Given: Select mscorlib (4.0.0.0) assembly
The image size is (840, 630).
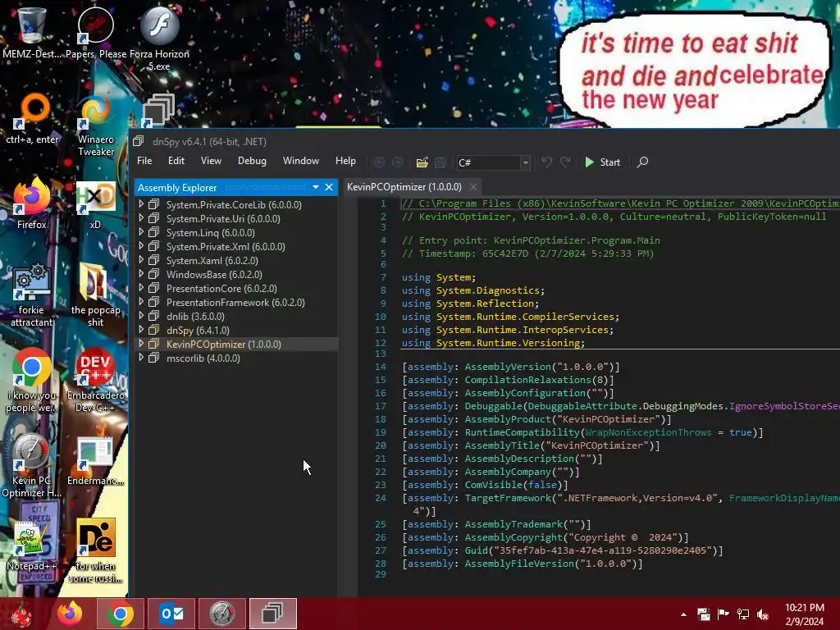Looking at the screenshot, I should (203, 358).
